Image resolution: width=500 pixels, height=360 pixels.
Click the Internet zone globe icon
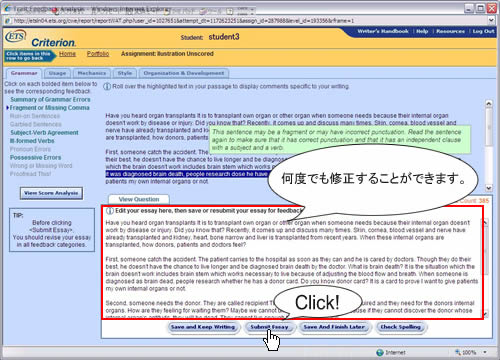pos(380,352)
